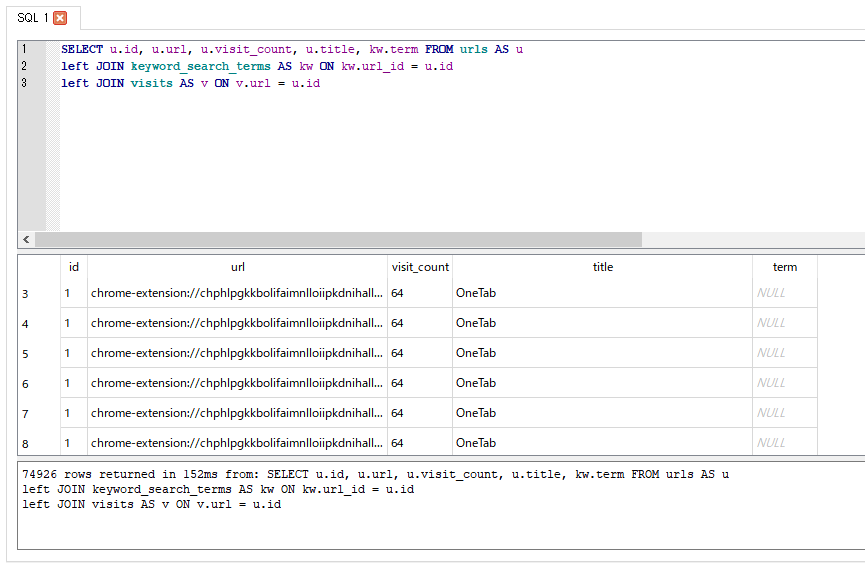This screenshot has width=865, height=571.
Task: Click the 'url' column header
Action: [x=237, y=267]
